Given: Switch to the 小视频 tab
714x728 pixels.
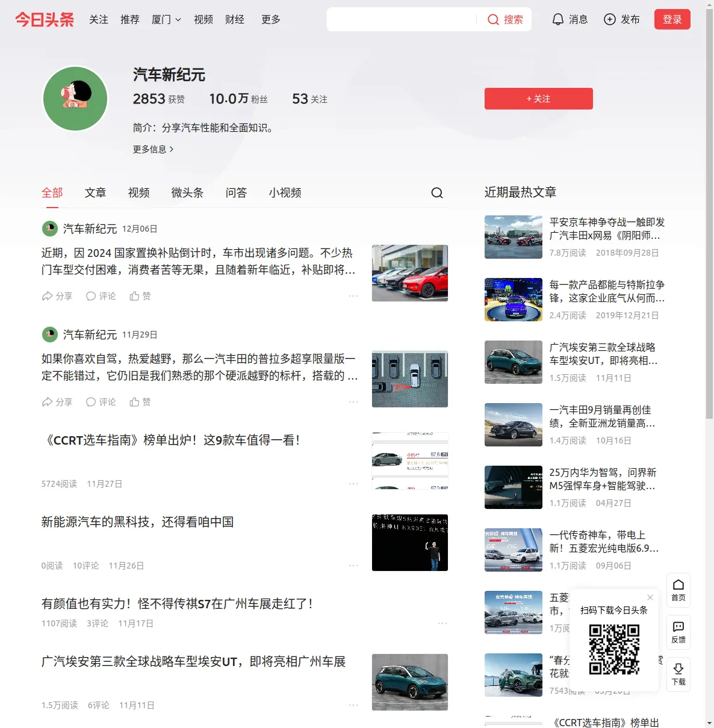Looking at the screenshot, I should pos(285,193).
